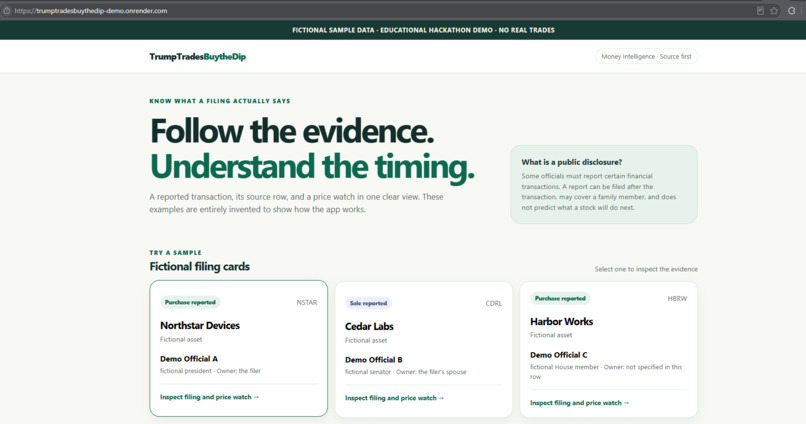806x424 pixels.
Task: Click the 'Understand the timing.' headline
Action: [312, 167]
